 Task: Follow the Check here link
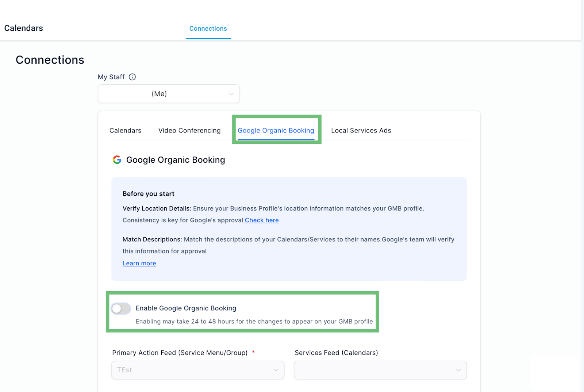click(x=262, y=220)
